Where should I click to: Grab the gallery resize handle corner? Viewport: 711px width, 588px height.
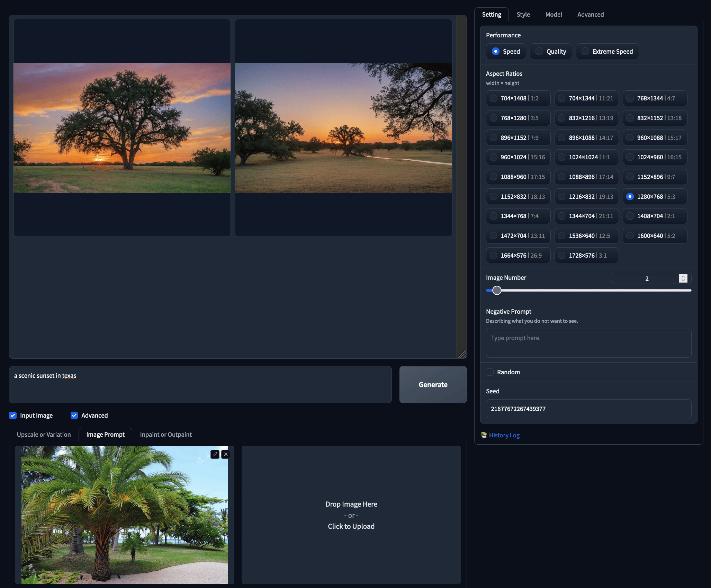(x=462, y=354)
